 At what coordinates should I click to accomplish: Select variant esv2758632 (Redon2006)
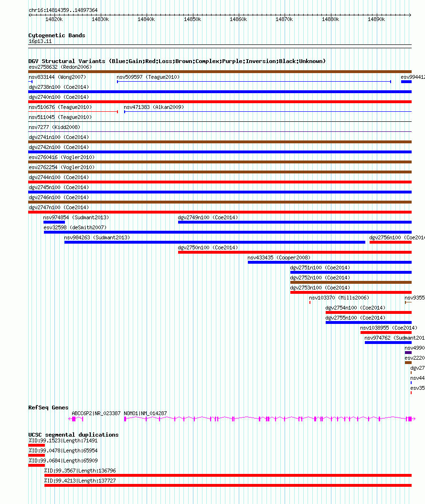60,67
